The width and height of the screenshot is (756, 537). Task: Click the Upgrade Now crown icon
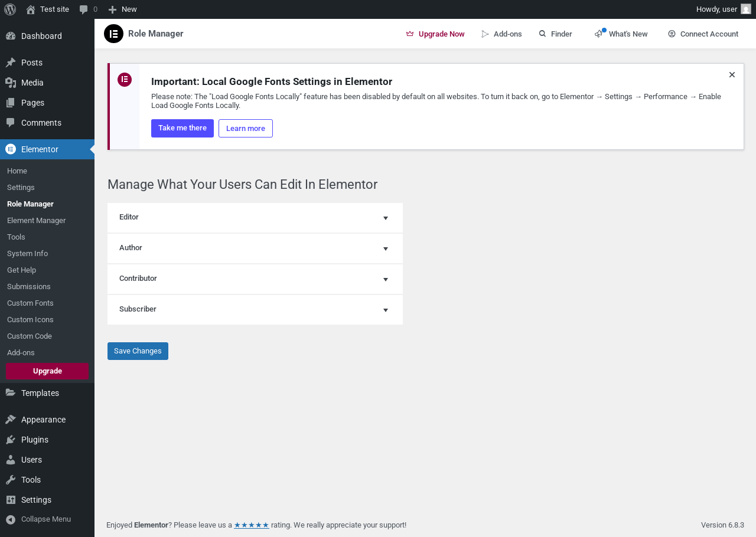coord(410,34)
